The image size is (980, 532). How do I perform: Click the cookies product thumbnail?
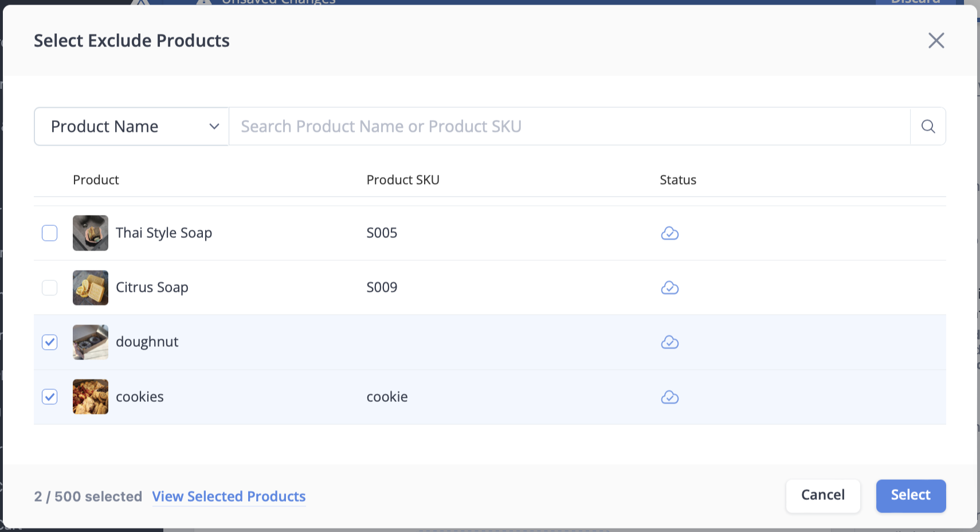91,397
